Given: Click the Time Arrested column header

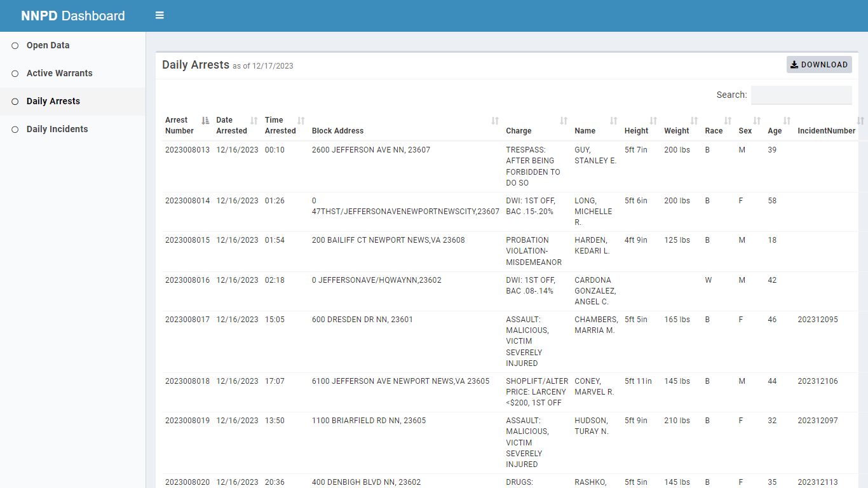Looking at the screenshot, I should (285, 125).
